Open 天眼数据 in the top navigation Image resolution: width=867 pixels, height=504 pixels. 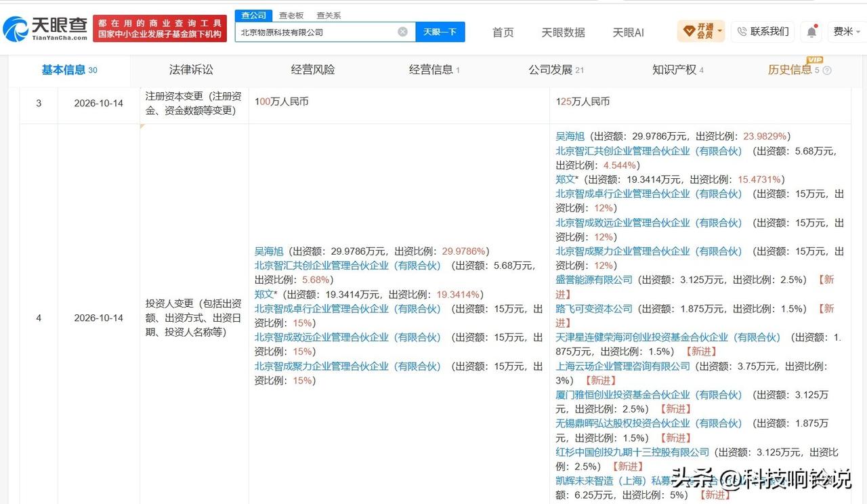(563, 32)
